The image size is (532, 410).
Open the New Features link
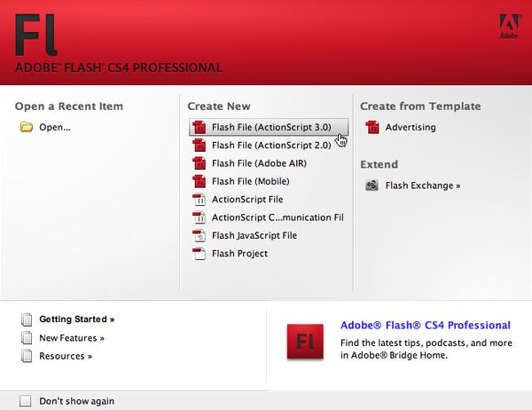pyautogui.click(x=71, y=338)
